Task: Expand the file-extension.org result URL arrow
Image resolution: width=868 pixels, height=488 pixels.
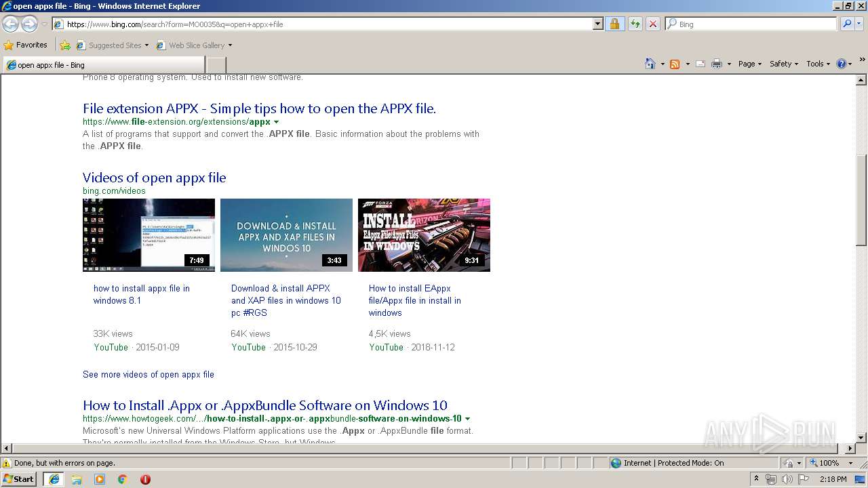Action: (x=277, y=123)
